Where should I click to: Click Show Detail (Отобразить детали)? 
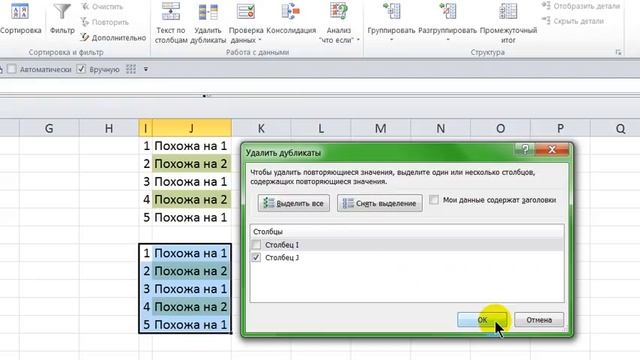click(580, 6)
